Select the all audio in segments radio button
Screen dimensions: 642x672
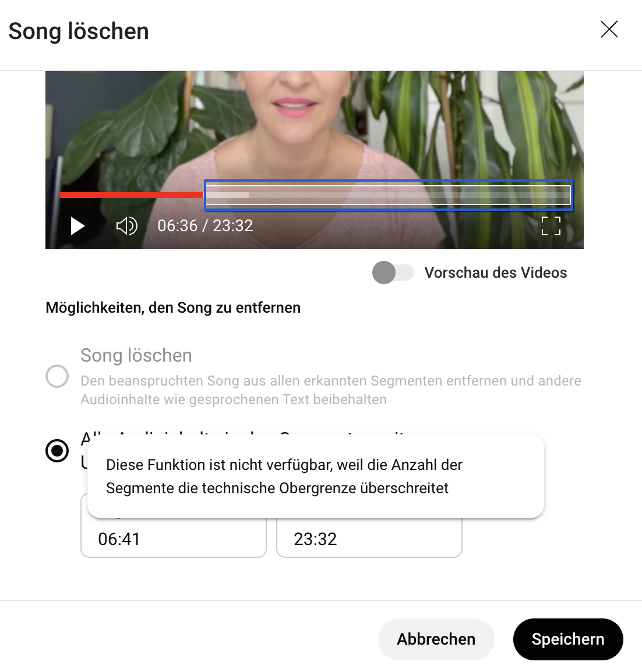point(57,451)
